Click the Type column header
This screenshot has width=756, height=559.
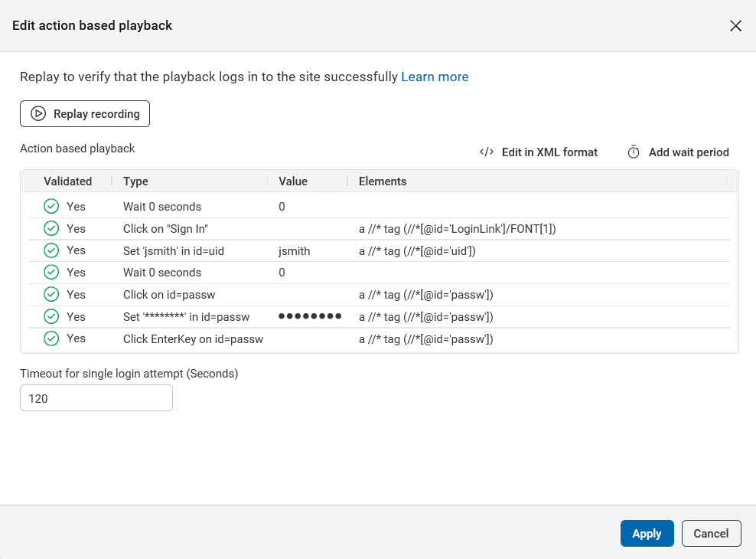[136, 181]
